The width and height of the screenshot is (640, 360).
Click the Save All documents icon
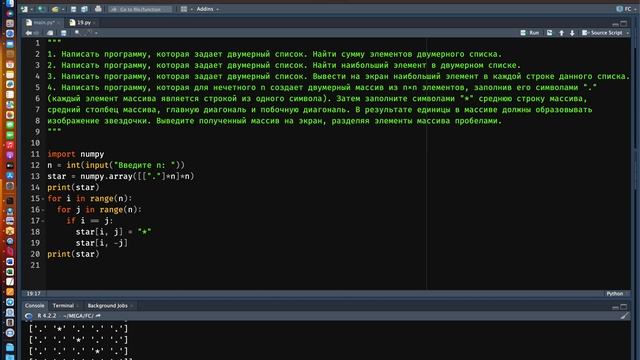(84, 9)
